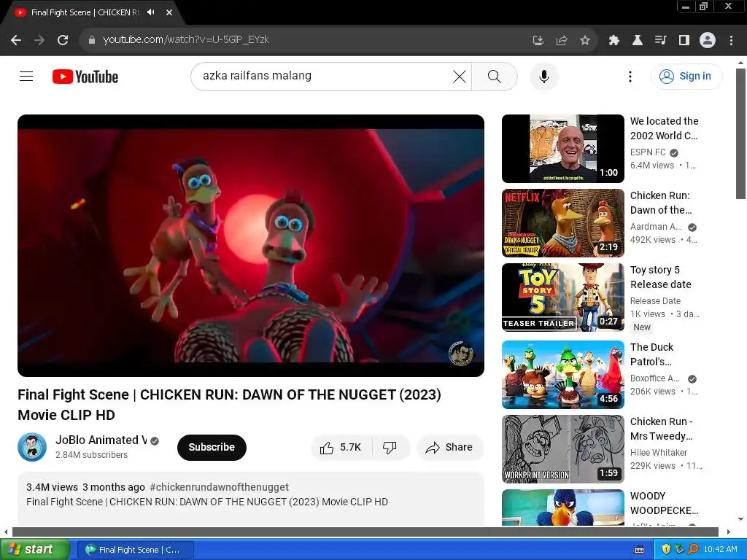
Task: Start voice search with microphone
Action: [x=544, y=76]
